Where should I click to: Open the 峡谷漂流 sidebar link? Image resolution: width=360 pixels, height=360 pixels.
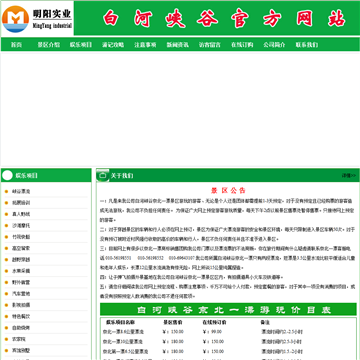point(21,192)
